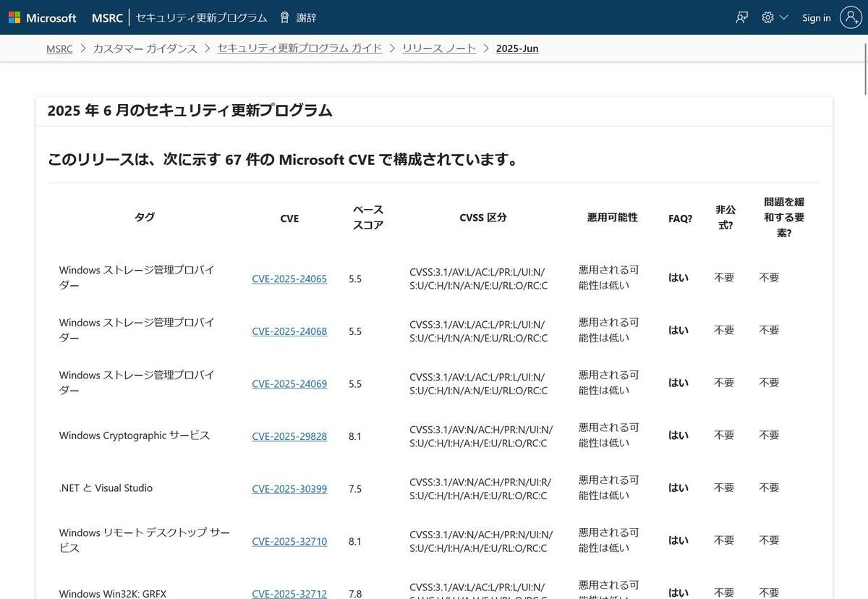This screenshot has width=868, height=599.
Task: Select Windows リモート デスクトップ サービス cell
Action: pos(145,540)
